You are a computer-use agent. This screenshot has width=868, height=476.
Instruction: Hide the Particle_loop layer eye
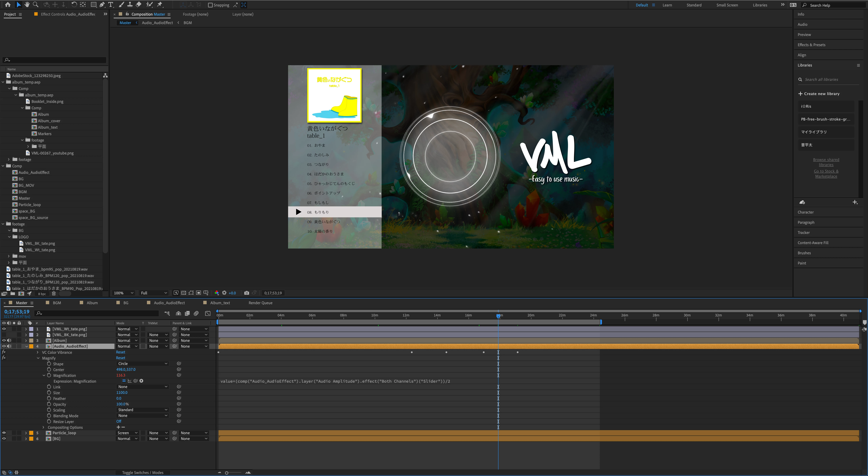coord(4,433)
